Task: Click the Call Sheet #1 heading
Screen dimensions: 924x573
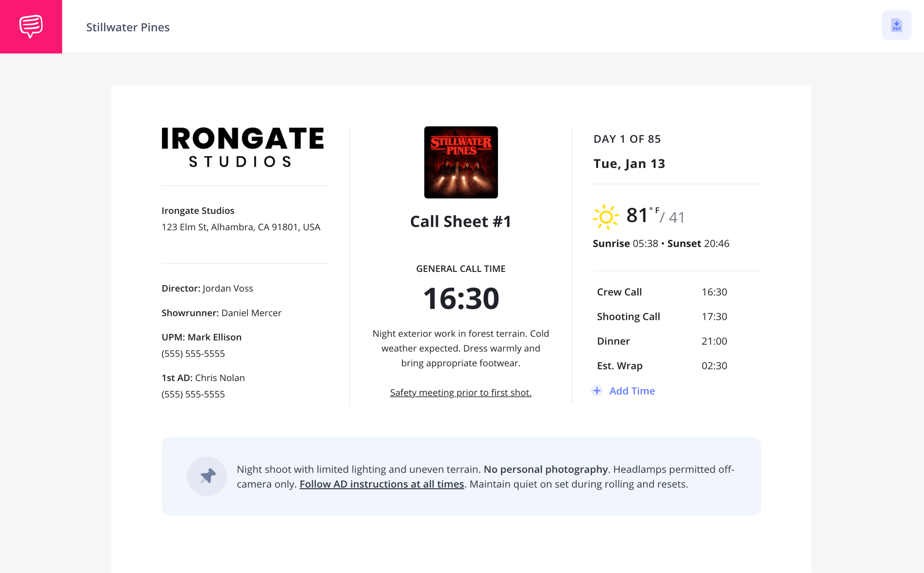Action: pyautogui.click(x=460, y=221)
